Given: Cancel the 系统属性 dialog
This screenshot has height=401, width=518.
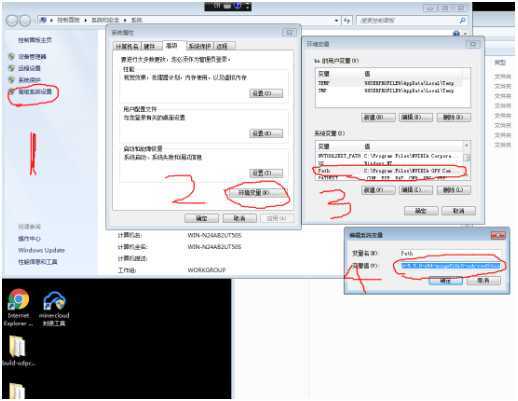Looking at the screenshot, I should tap(239, 218).
